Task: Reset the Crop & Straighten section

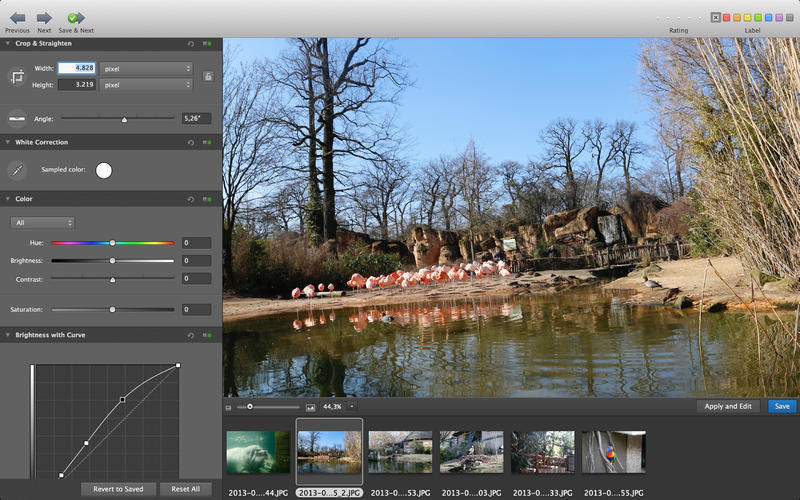Action: click(190, 44)
